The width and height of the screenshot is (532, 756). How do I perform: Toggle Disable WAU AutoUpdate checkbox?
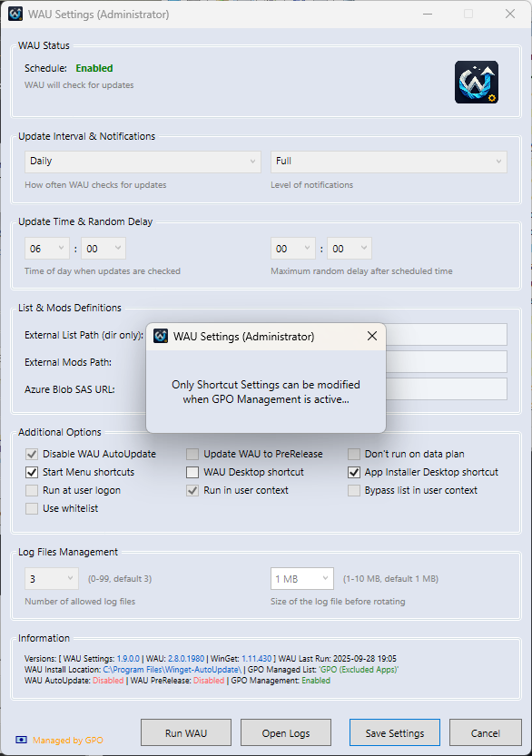[32, 454]
